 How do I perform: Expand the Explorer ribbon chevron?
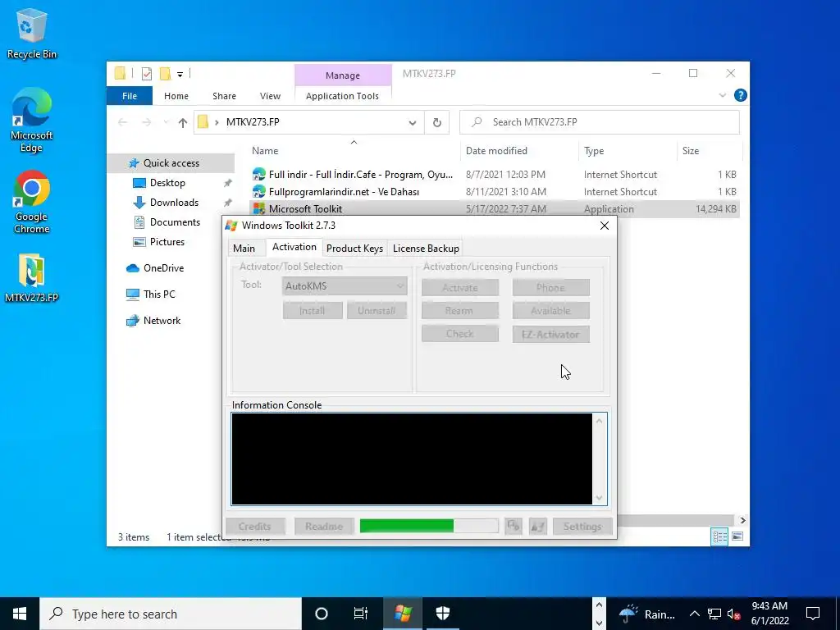tap(723, 95)
